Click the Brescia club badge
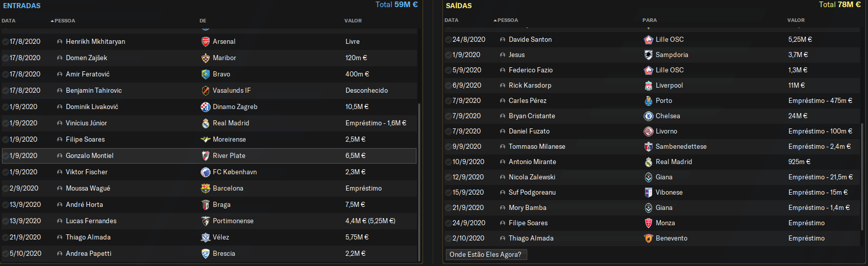868x266 pixels. pyautogui.click(x=205, y=254)
